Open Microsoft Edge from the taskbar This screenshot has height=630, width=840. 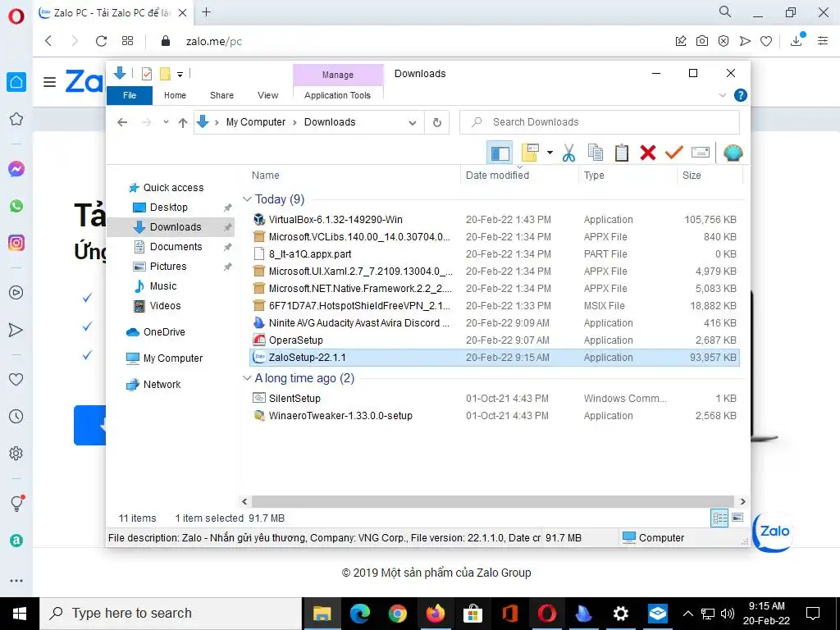(x=360, y=614)
